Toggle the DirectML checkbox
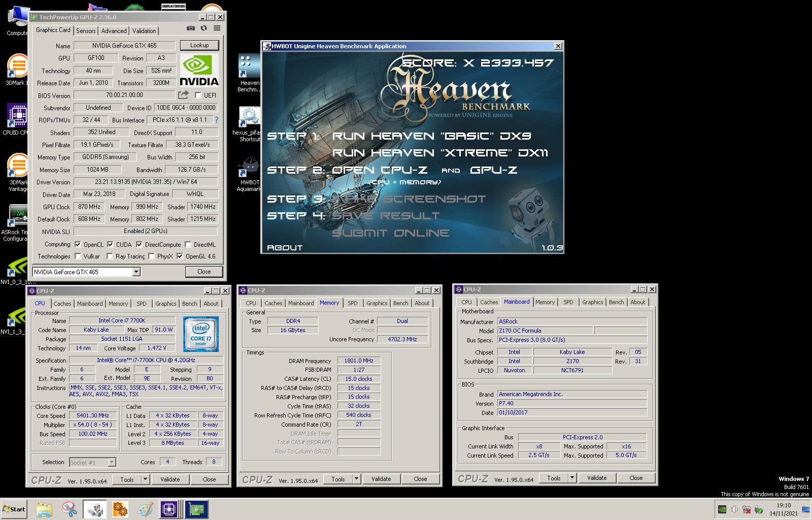Screen dimensions: 812x520 tap(188, 244)
